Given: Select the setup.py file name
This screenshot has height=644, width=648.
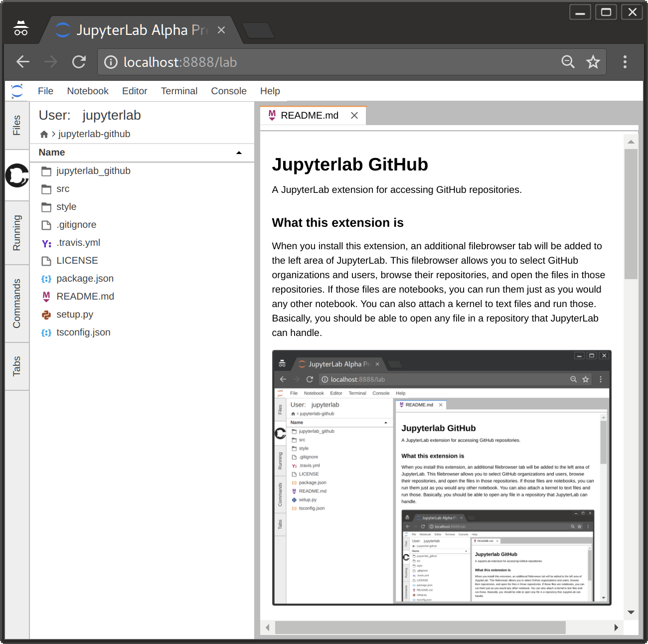Looking at the screenshot, I should pos(75,315).
